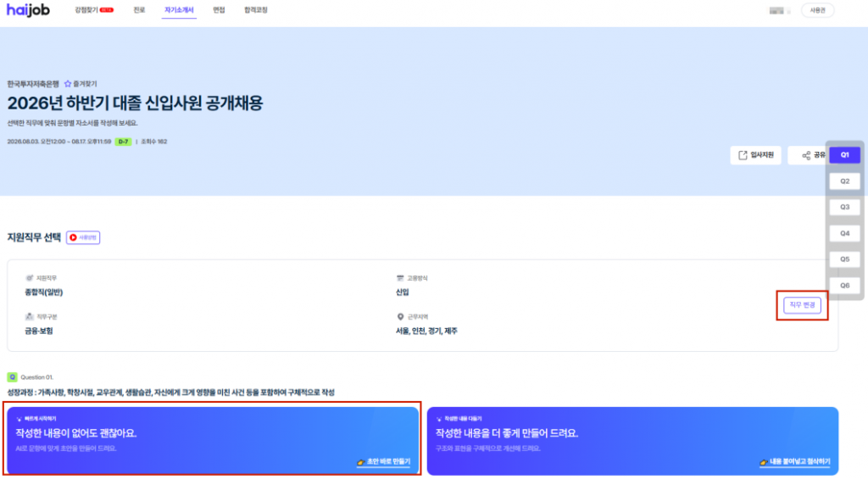The image size is (868, 479).
Task: Click the 고용방식 label icon
Action: pyautogui.click(x=400, y=278)
